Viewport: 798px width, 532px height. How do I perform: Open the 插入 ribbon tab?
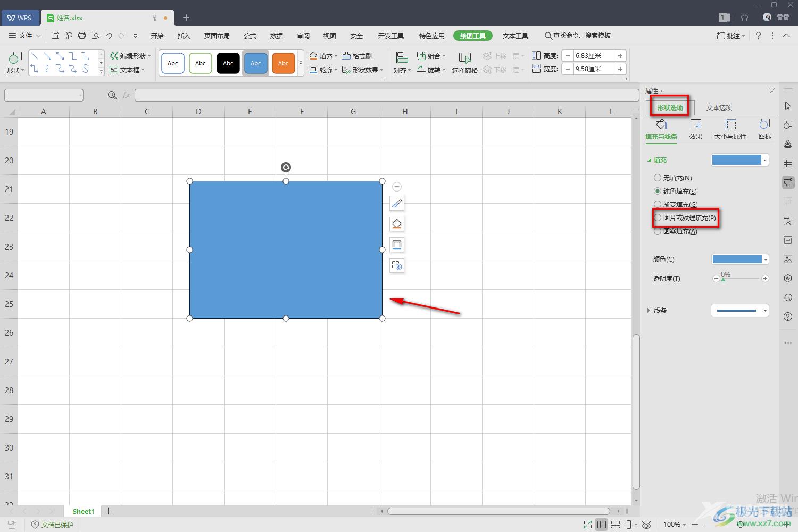tap(184, 36)
